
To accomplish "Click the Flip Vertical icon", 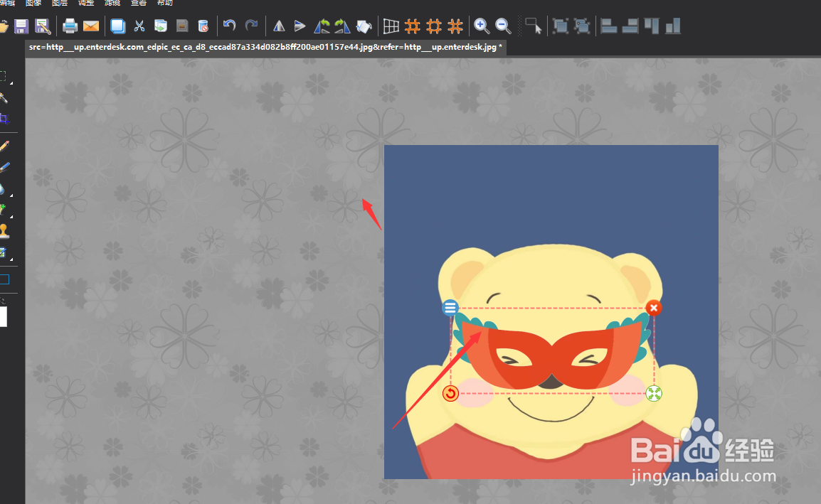I will pyautogui.click(x=300, y=26).
